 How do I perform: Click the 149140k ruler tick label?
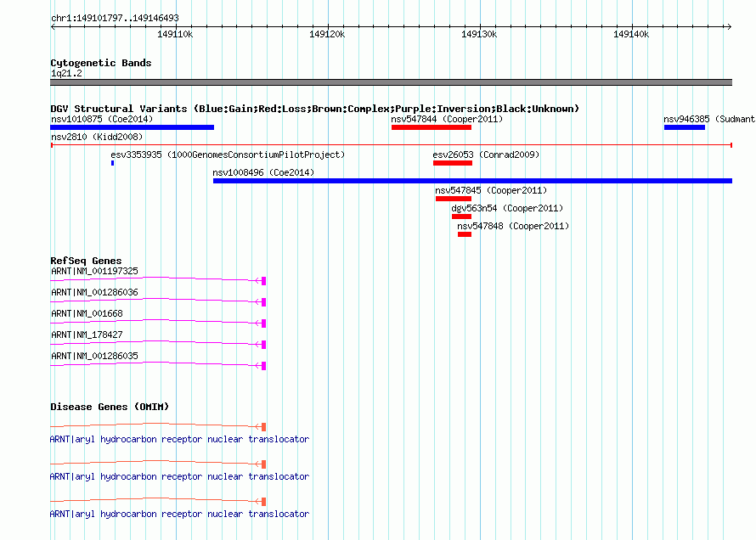click(x=631, y=34)
